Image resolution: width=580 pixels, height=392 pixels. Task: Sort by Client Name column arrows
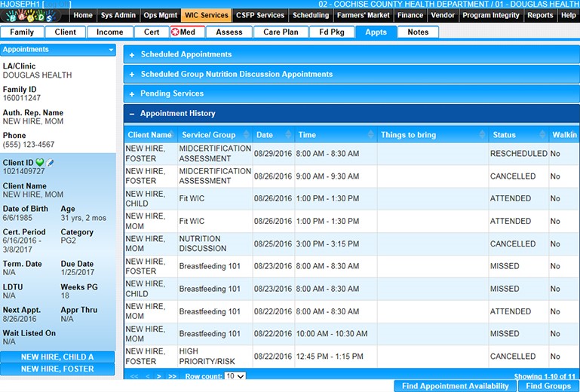(173, 135)
